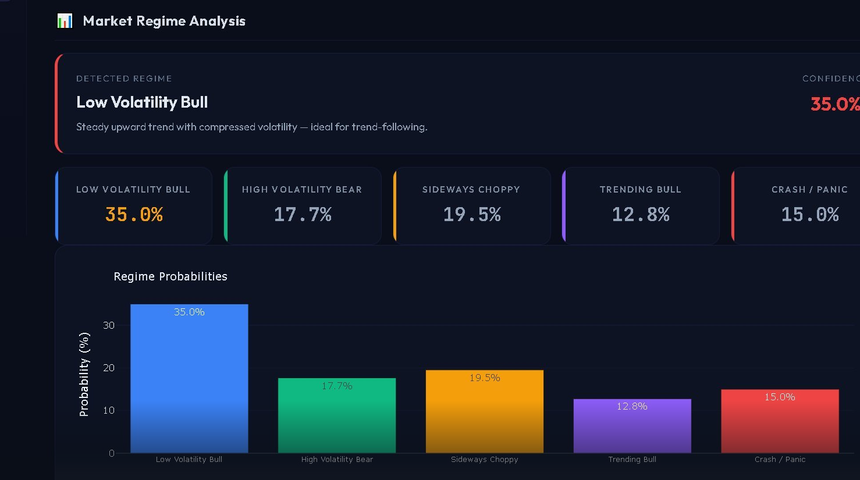860x480 pixels.
Task: Click the y-axis tick 10
Action: tap(109, 410)
